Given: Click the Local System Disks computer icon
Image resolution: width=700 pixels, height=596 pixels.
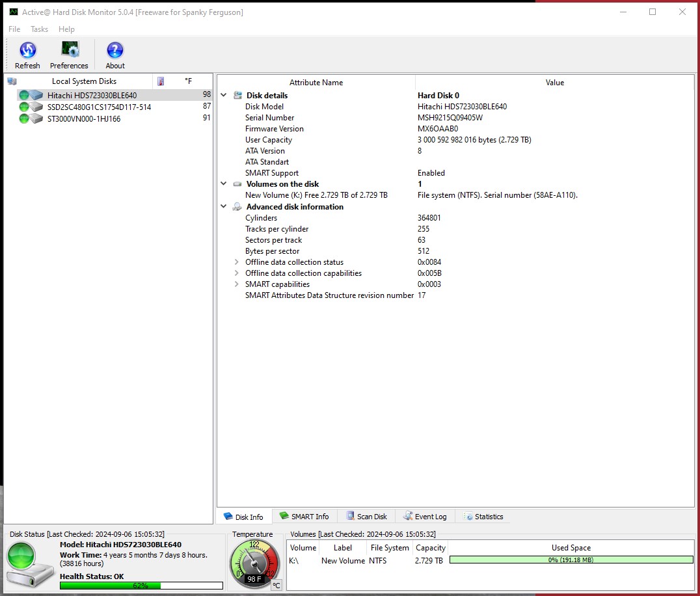Looking at the screenshot, I should coord(12,81).
